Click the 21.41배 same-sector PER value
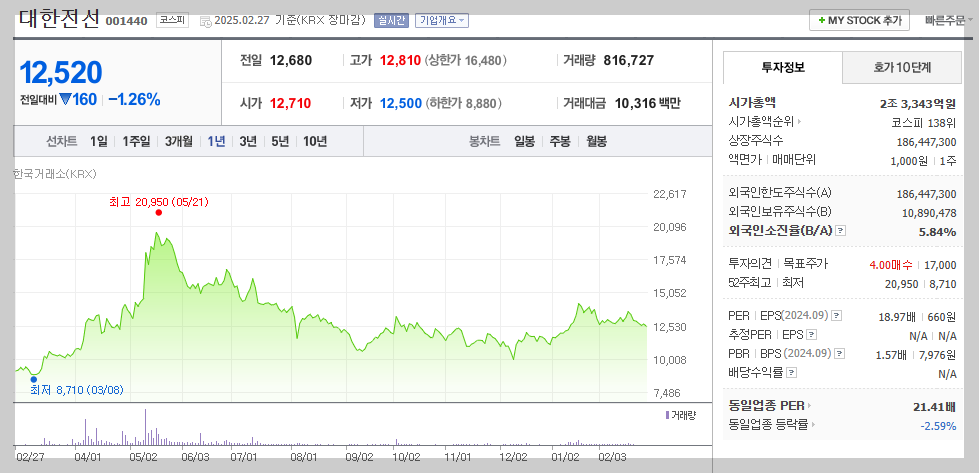The height and width of the screenshot is (473, 979). (934, 407)
